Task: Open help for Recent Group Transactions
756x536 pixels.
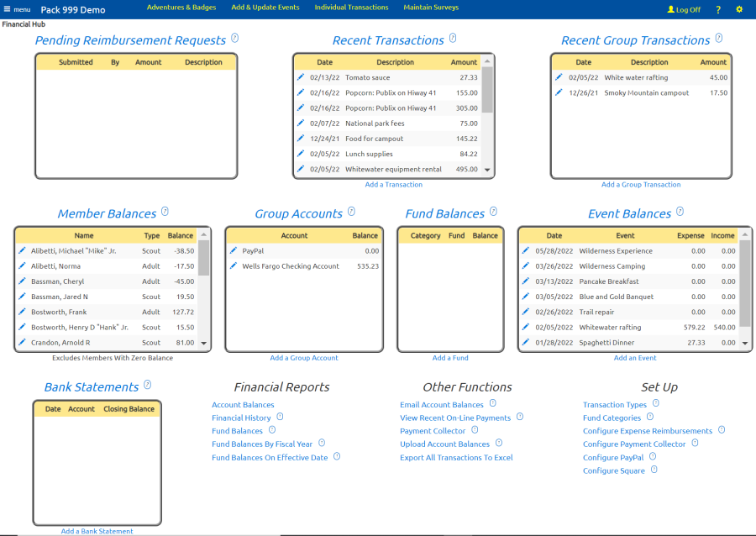Action: tap(719, 38)
